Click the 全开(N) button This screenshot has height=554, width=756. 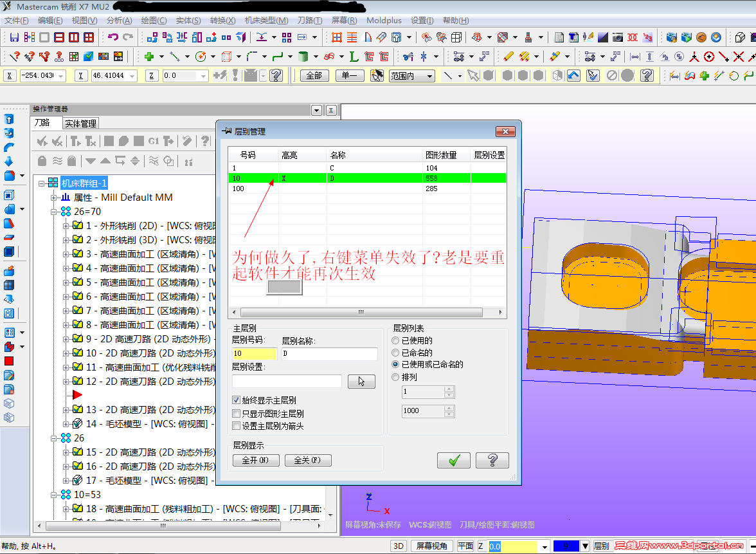pos(256,461)
